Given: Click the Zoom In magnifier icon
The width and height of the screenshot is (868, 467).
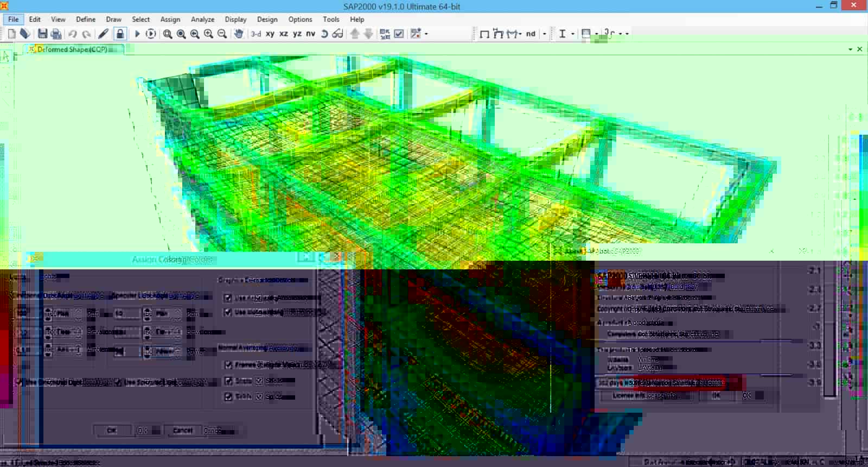Looking at the screenshot, I should (208, 34).
